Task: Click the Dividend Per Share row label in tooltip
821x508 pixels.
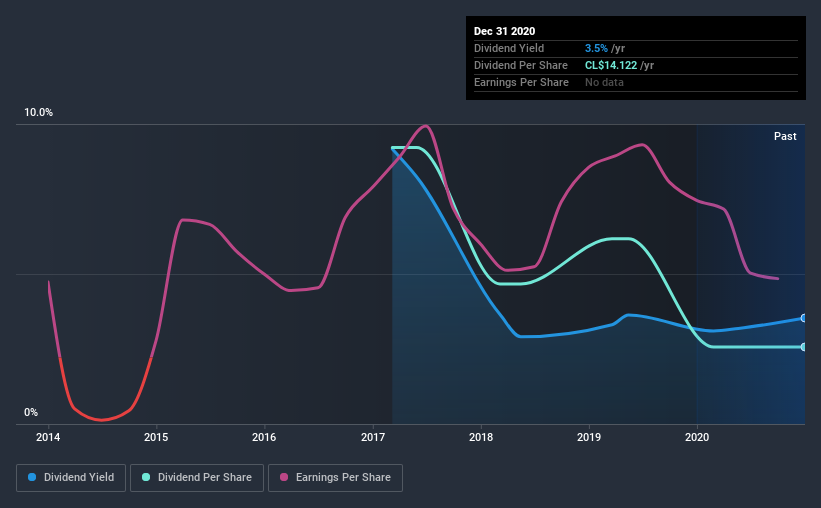Action: pos(520,65)
